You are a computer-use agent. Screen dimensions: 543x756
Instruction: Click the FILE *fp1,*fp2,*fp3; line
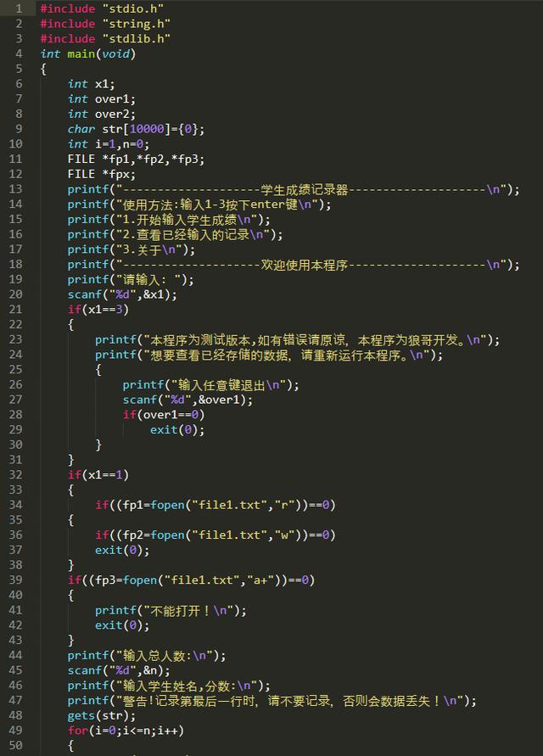click(x=136, y=160)
